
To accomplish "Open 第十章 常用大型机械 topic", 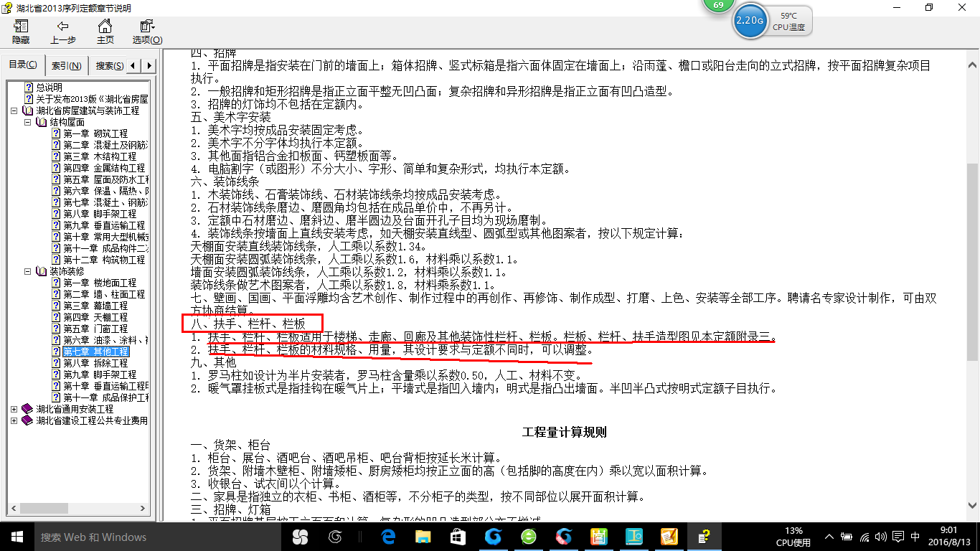I will 105,237.
